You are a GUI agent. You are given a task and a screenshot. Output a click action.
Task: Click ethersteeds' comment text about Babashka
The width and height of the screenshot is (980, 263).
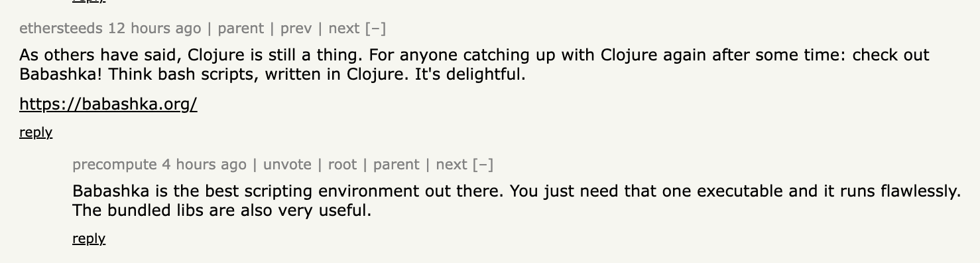pos(474,64)
